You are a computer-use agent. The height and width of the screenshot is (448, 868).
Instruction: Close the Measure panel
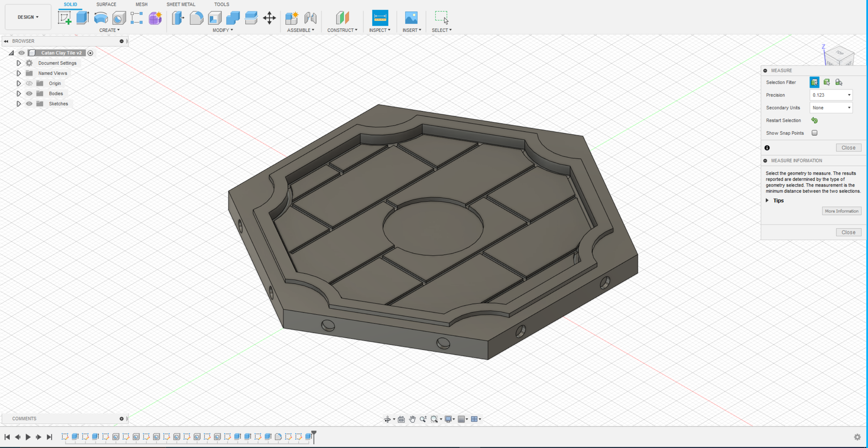pyautogui.click(x=849, y=147)
